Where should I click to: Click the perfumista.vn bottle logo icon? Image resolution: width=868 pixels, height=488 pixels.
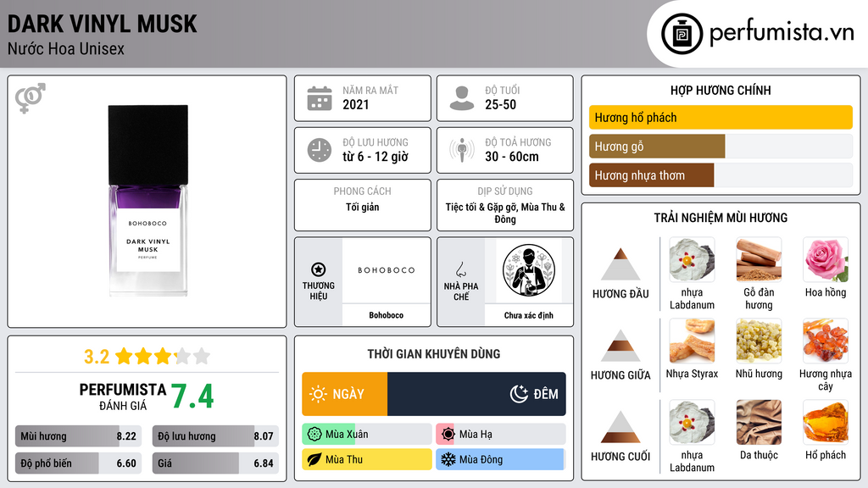[x=682, y=34]
